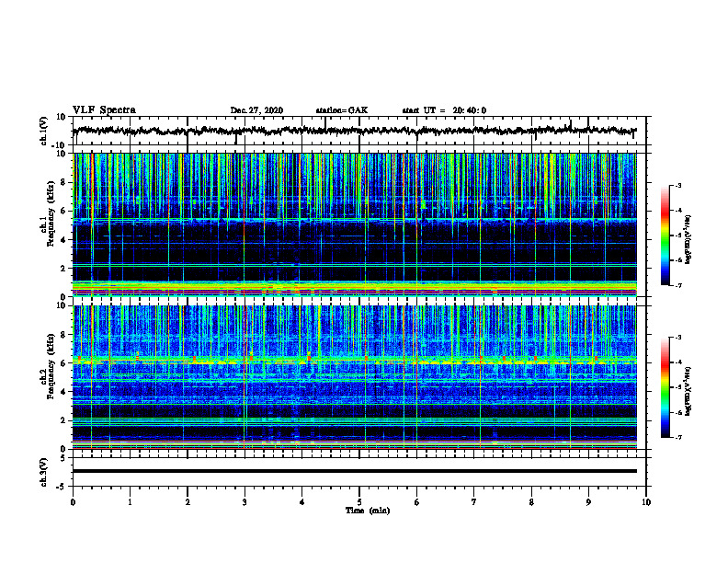Screen dimensions: 728x563
Task: Click time axis tick label "1"
Action: [x=130, y=502]
